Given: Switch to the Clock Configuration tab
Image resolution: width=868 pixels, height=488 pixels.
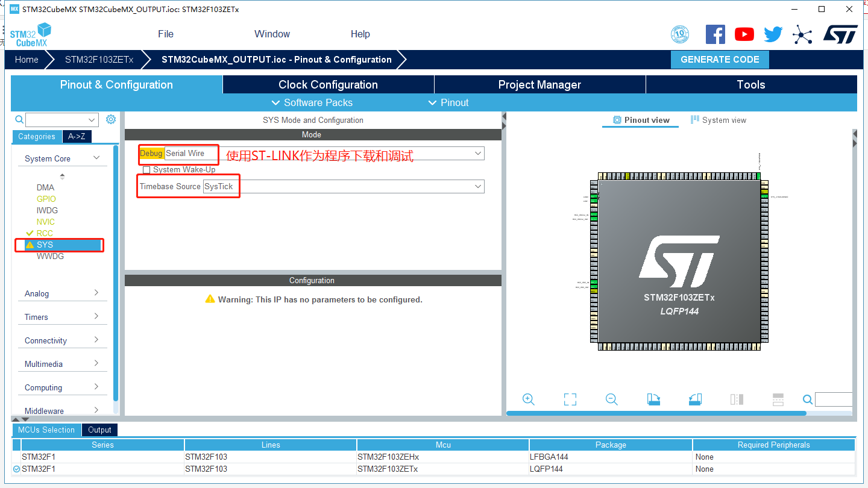Looking at the screenshot, I should pyautogui.click(x=328, y=84).
